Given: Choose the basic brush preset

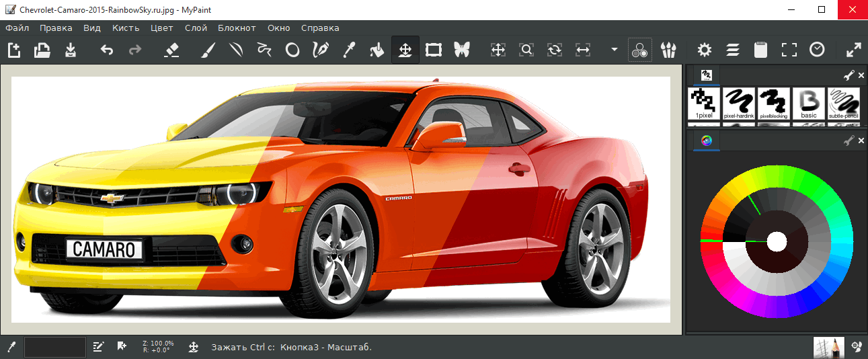Looking at the screenshot, I should click(809, 104).
